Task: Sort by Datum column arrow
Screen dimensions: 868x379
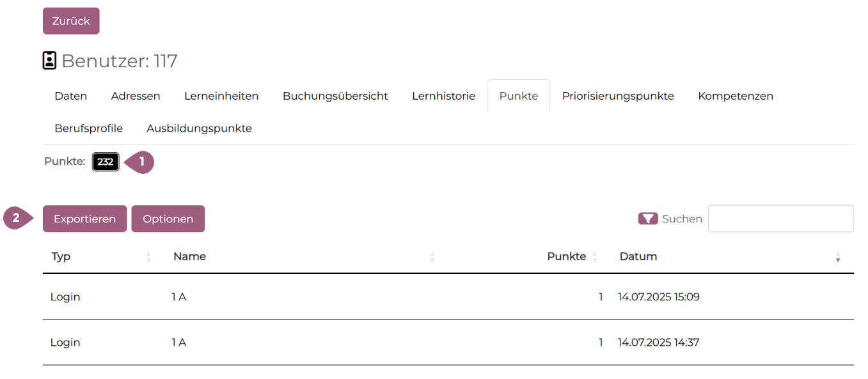Action: [x=838, y=257]
